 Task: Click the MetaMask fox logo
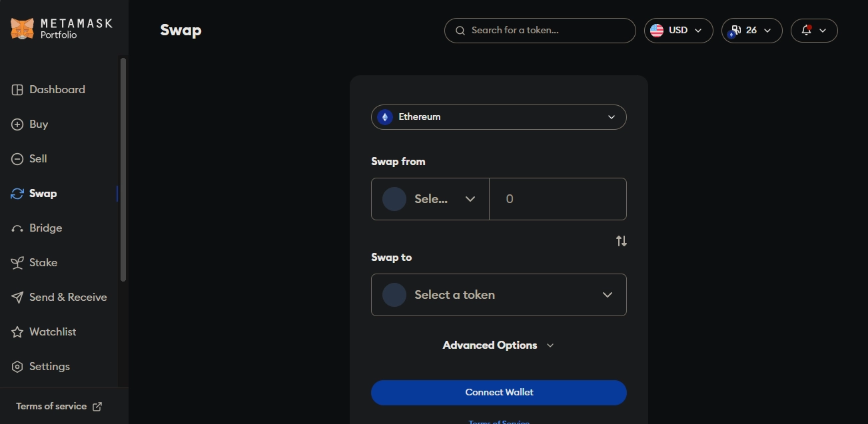pyautogui.click(x=22, y=29)
